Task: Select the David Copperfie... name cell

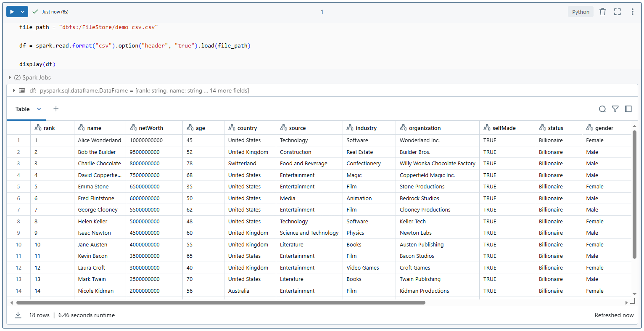Action: (x=100, y=175)
